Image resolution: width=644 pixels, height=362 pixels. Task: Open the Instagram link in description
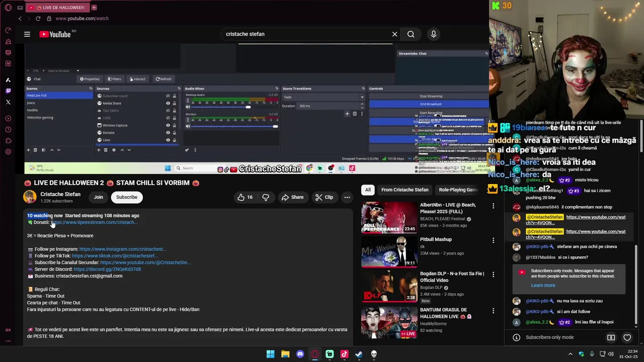tap(122, 249)
